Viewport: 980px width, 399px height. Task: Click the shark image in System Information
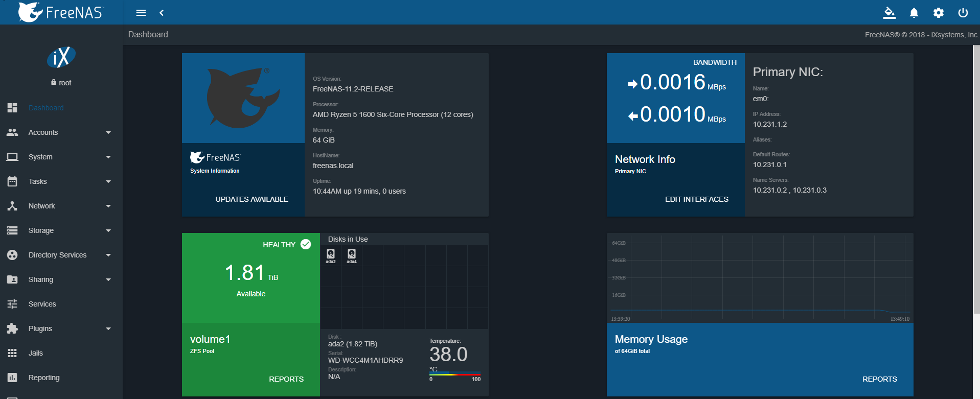click(x=243, y=98)
